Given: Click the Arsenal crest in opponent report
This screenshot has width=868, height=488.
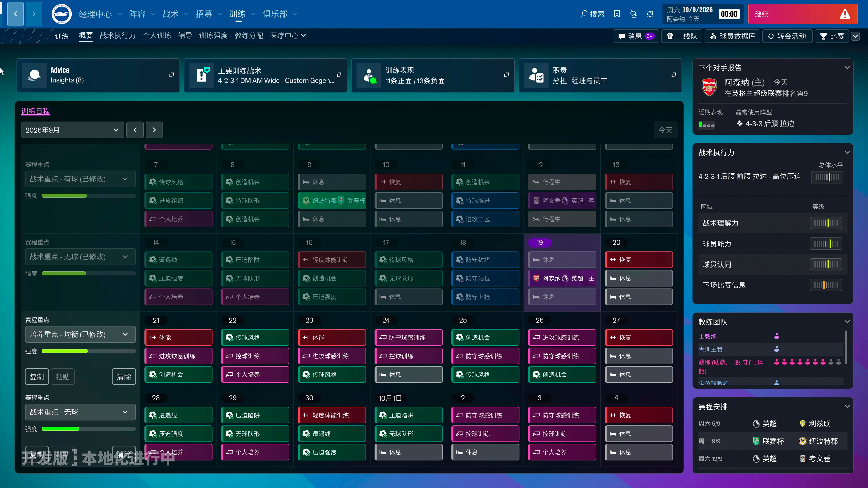Looking at the screenshot, I should 709,87.
